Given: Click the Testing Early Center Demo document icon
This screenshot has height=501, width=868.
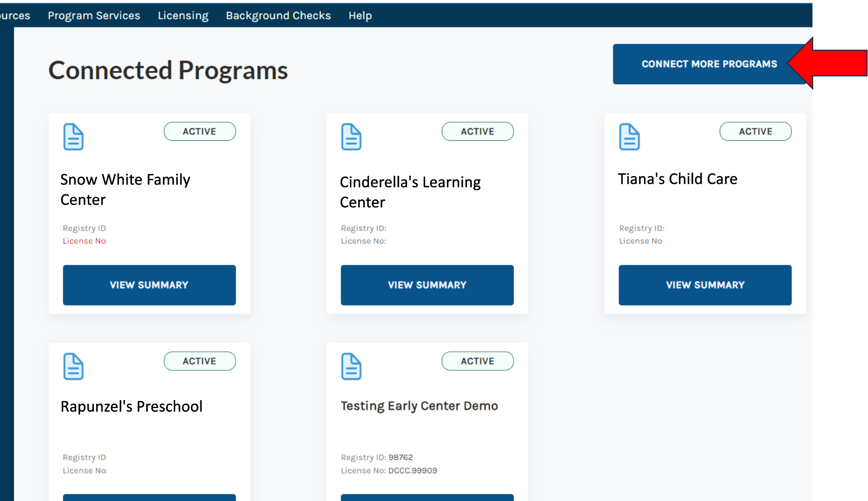Looking at the screenshot, I should click(x=351, y=366).
